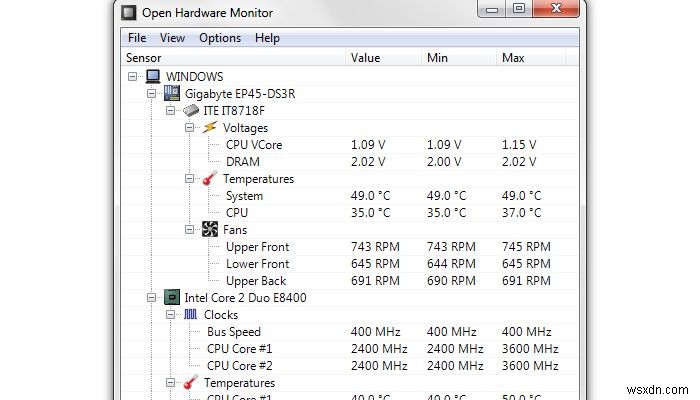Image resolution: width=700 pixels, height=400 pixels.
Task: Click the 3600 MHz max CPU Core #1 value
Action: [x=530, y=349]
